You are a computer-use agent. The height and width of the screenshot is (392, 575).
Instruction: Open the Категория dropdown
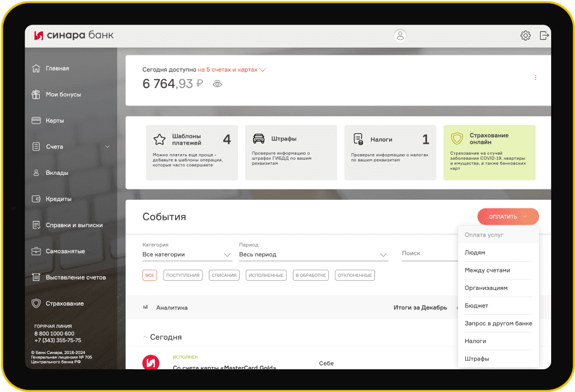(187, 255)
